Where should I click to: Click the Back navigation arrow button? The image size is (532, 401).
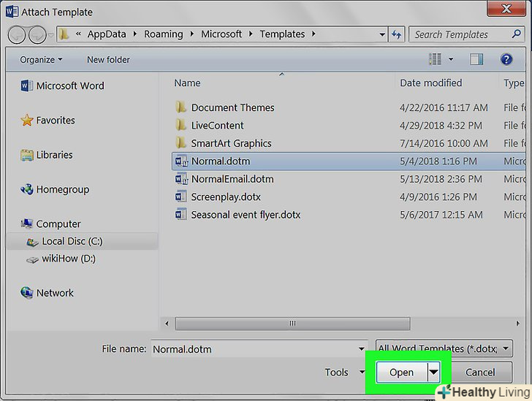[x=16, y=34]
